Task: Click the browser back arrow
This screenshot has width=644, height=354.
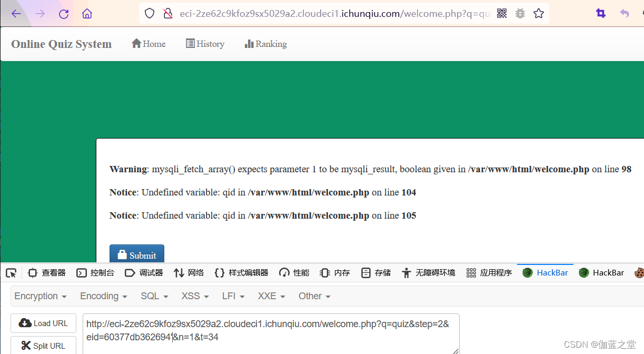Action: coord(15,13)
